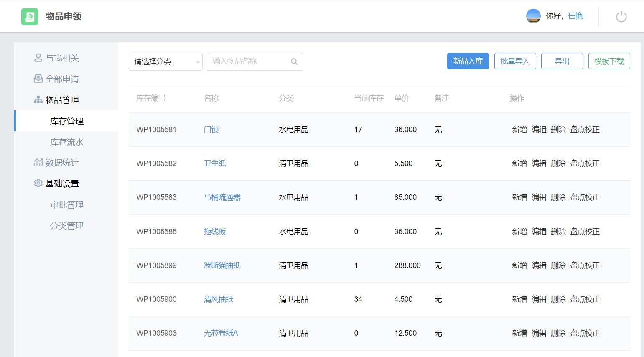
Task: Download the template via 模板下载
Action: tap(609, 61)
